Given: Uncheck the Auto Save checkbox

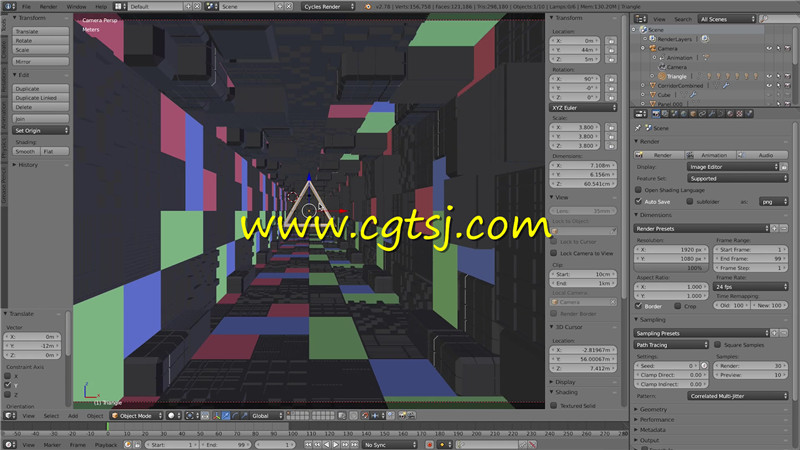Looking at the screenshot, I should point(638,202).
